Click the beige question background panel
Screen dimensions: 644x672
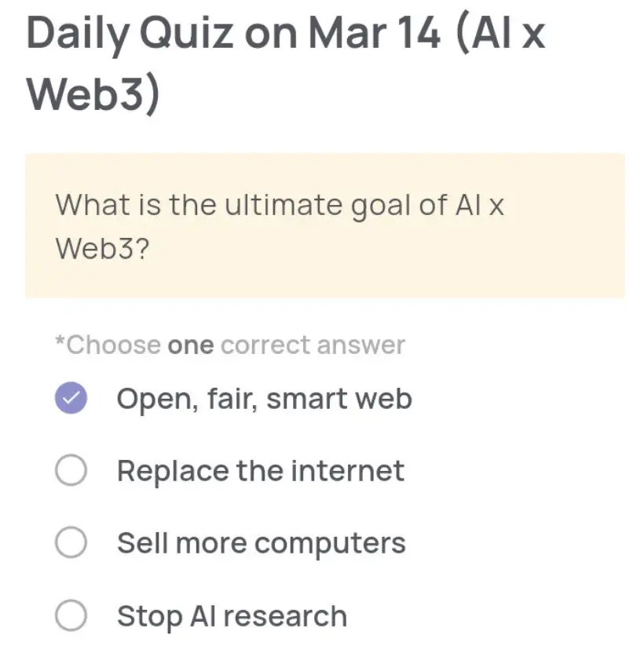pos(322,226)
